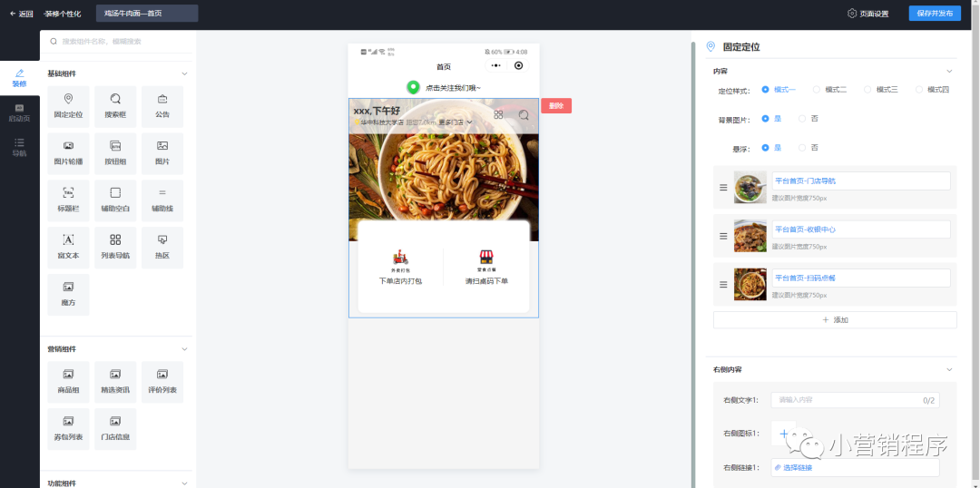This screenshot has width=980, height=488.
Task: Add the 列表导航 component
Action: tap(115, 248)
